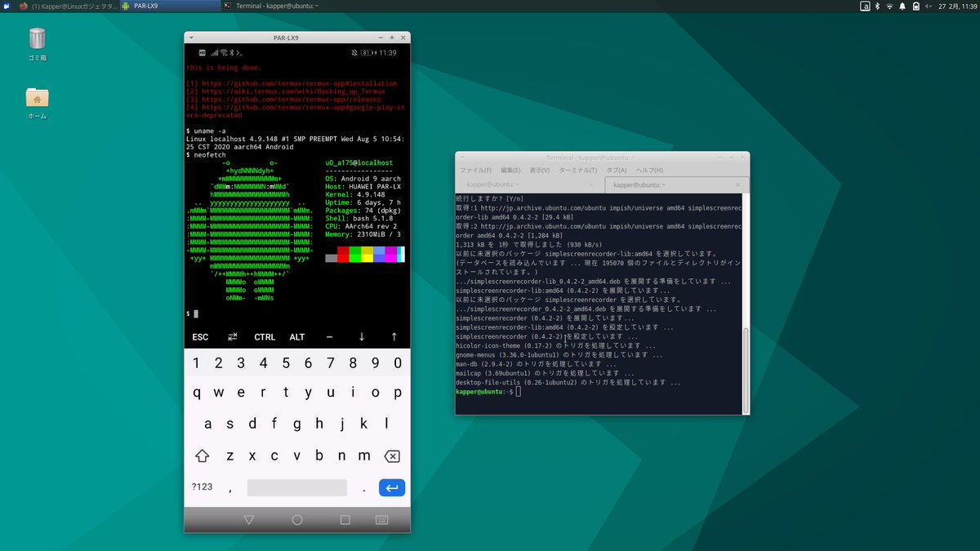Tap the Android back navigation triangle

[x=249, y=519]
